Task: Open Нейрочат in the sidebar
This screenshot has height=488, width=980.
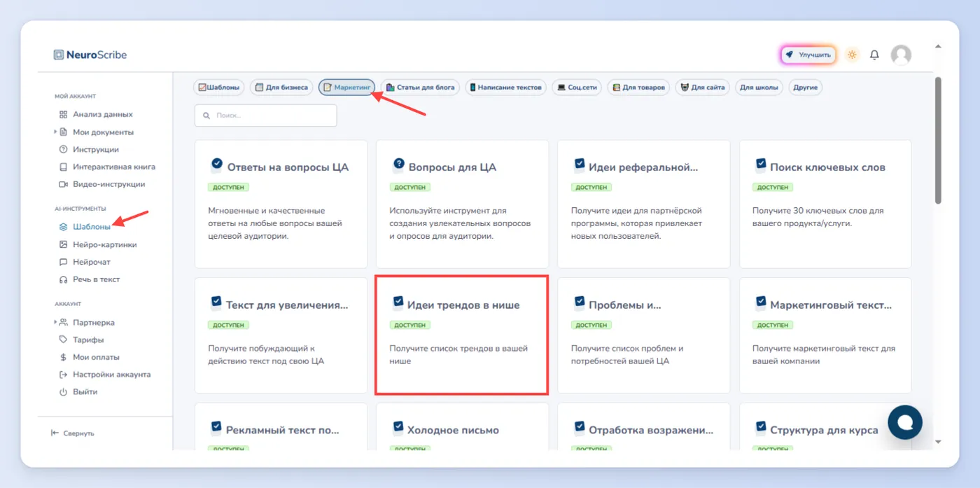Action: point(85,262)
